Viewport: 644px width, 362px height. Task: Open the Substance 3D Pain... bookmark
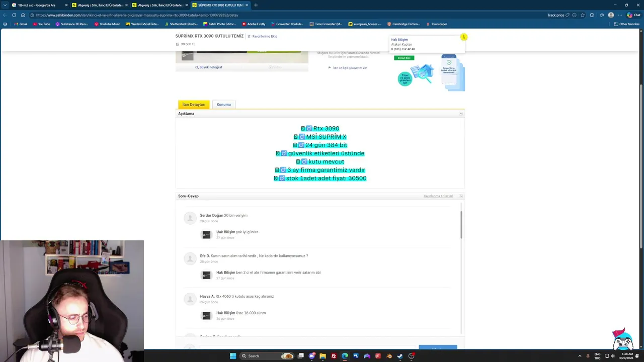pyautogui.click(x=71, y=24)
